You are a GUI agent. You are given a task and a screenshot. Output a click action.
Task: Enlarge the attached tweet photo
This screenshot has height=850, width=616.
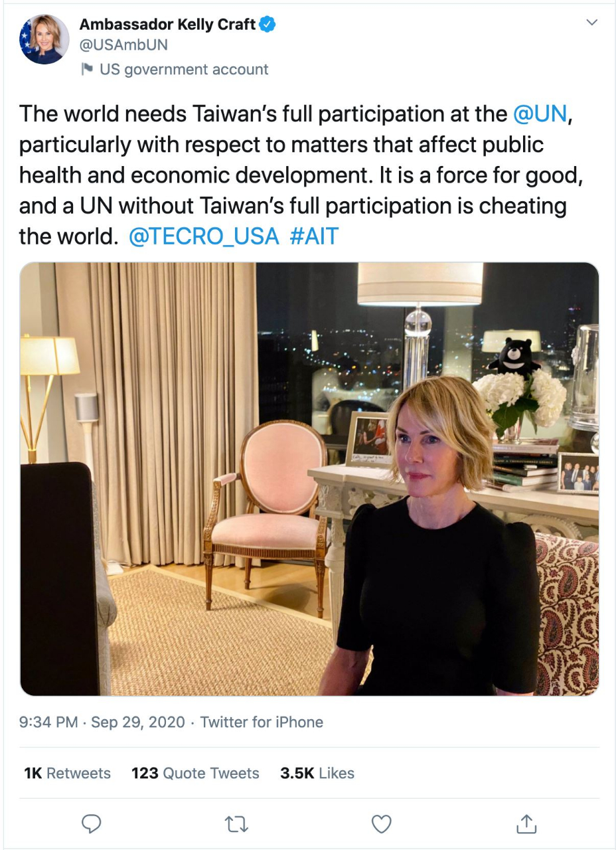tap(309, 478)
